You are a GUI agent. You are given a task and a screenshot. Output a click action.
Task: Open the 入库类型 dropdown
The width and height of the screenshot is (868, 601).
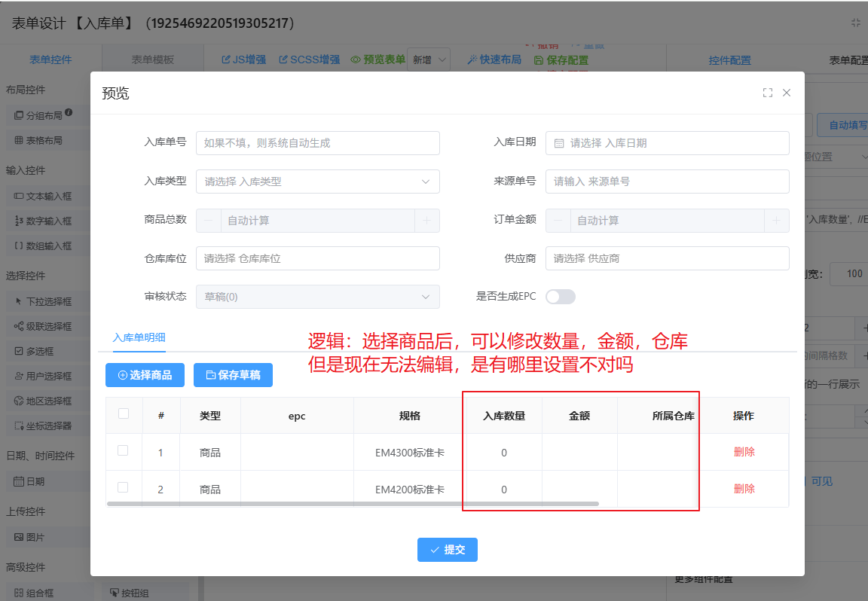(x=317, y=182)
